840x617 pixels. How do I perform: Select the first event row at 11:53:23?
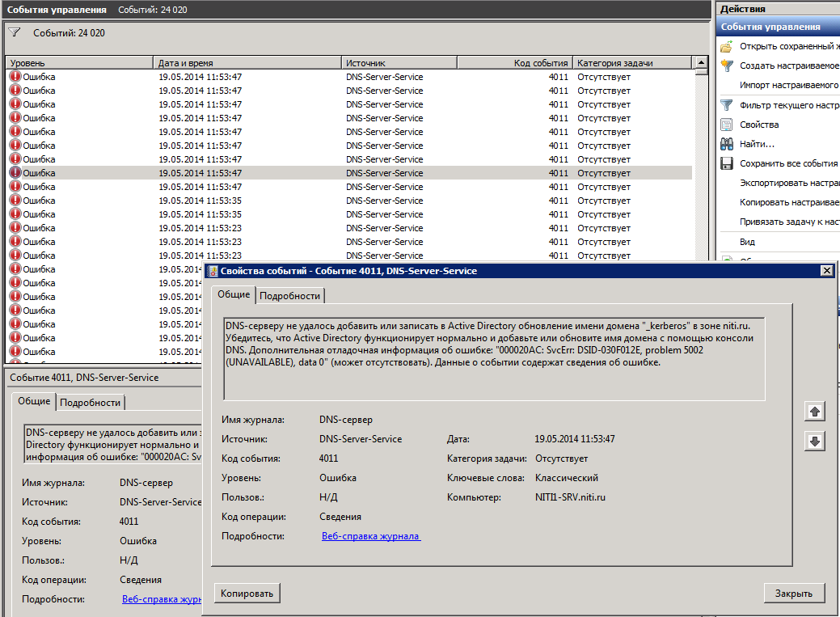(x=348, y=228)
